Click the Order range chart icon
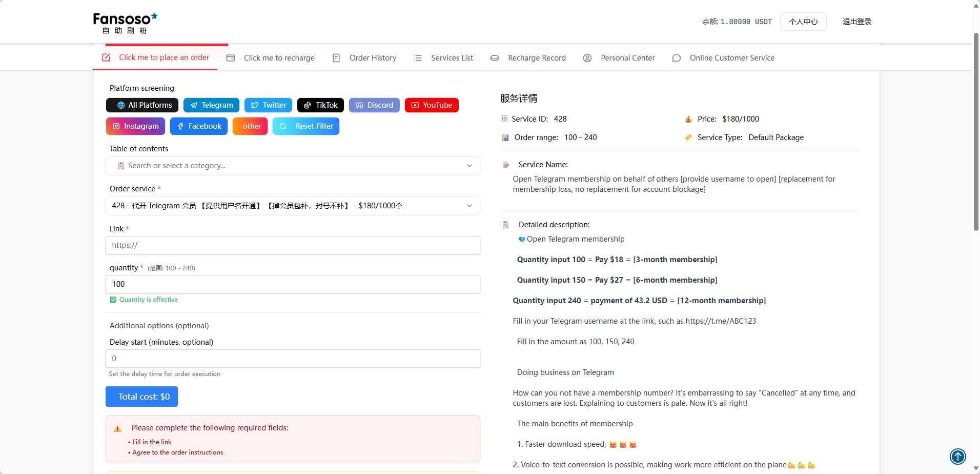The height and width of the screenshot is (474, 980). (505, 137)
